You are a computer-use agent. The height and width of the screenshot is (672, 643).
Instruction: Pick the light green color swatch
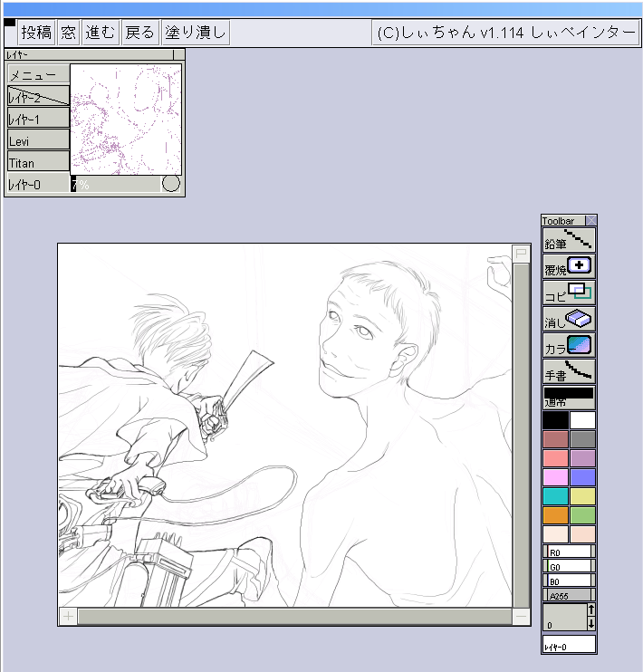[582, 515]
